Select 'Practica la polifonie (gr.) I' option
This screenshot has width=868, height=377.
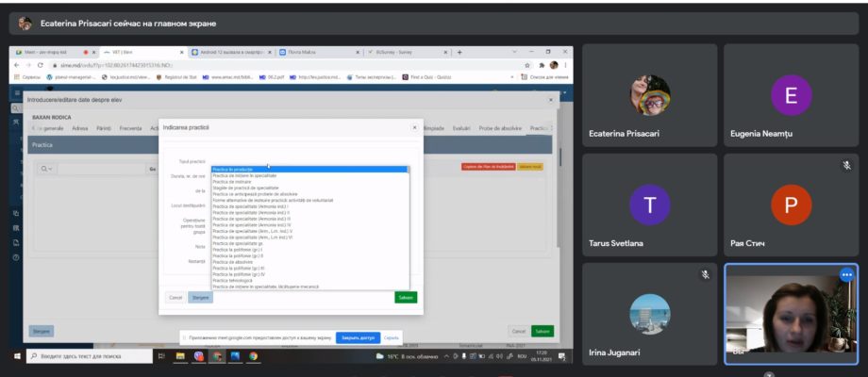pos(310,250)
